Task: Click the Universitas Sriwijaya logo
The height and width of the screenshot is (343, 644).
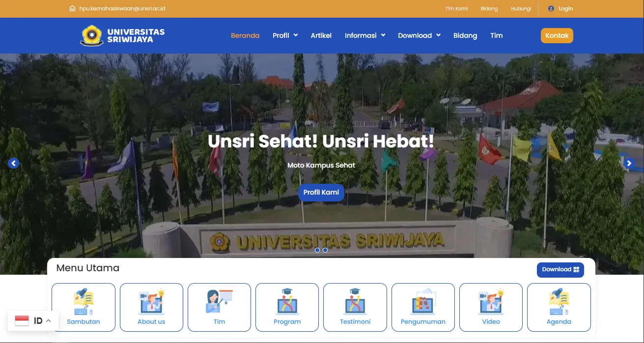Action: [x=122, y=35]
